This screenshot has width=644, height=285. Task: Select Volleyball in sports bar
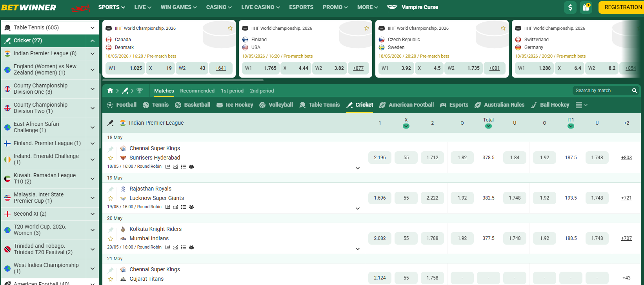[x=276, y=105]
